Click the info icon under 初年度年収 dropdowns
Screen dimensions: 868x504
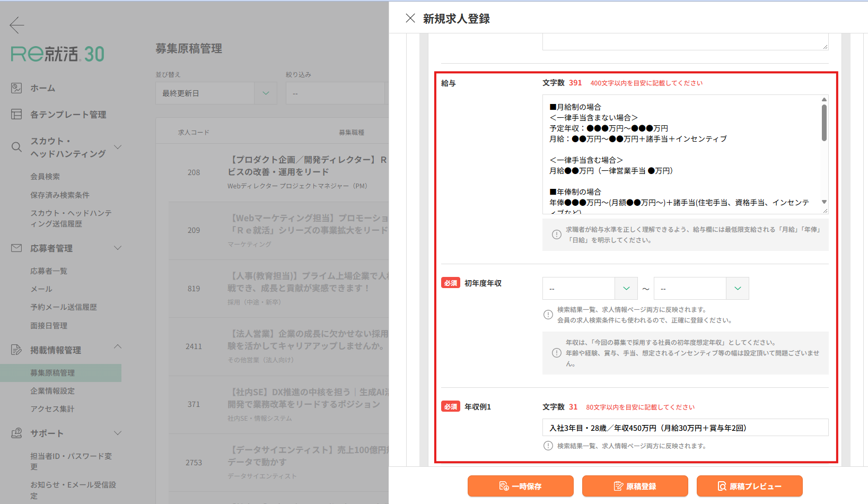tap(548, 315)
